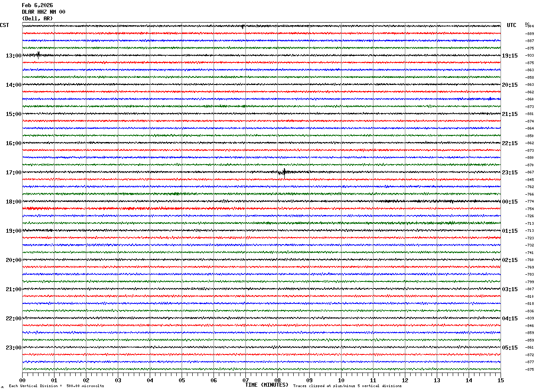Click the 03:15 UTC row label
The height and width of the screenshot is (392, 536).
point(510,289)
